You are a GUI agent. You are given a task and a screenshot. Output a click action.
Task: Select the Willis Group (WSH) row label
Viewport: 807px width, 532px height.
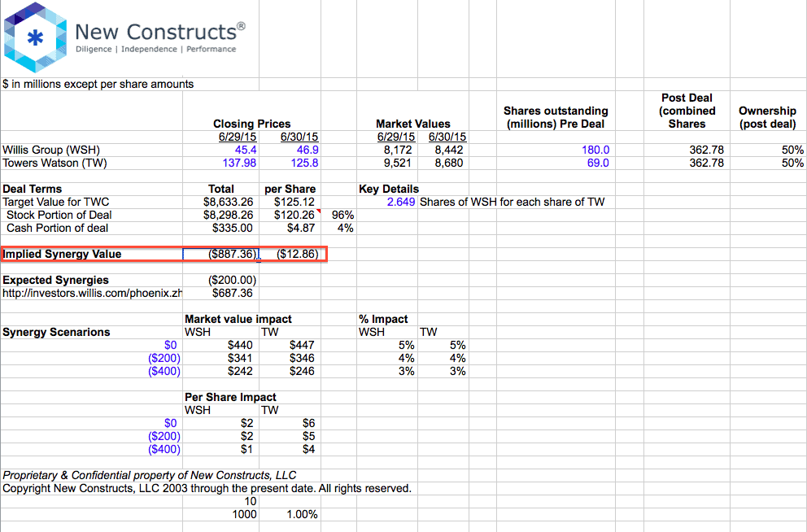(x=51, y=150)
